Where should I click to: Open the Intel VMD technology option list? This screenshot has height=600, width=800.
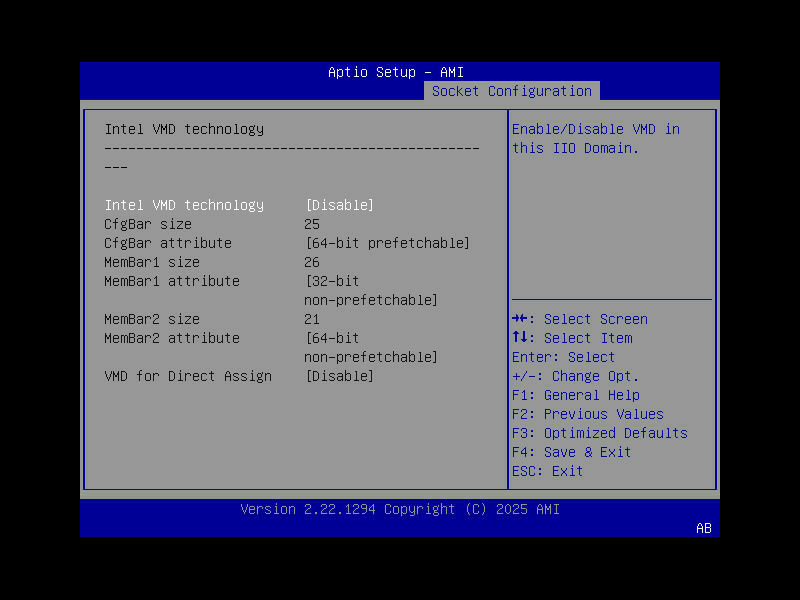[339, 204]
